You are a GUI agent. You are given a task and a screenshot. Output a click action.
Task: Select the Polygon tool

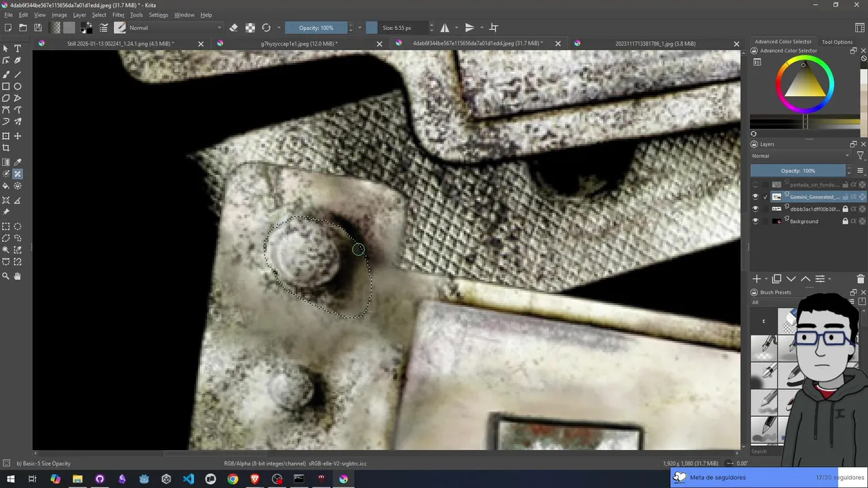6,98
